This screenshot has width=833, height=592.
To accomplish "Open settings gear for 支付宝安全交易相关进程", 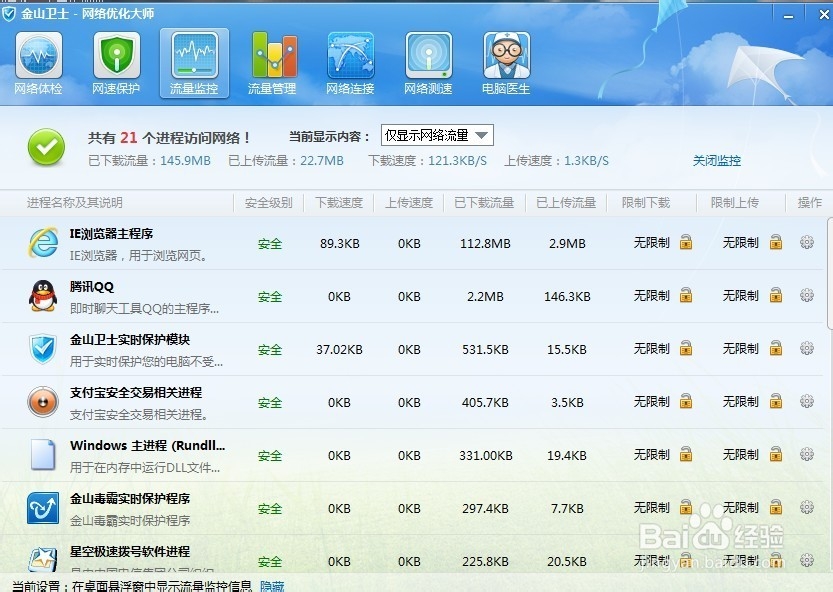I will (x=806, y=401).
